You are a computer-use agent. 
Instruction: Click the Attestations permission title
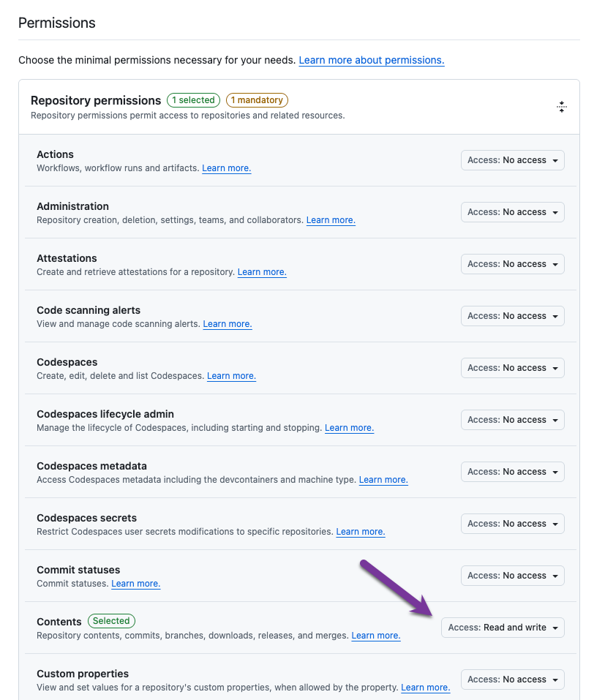[x=67, y=258]
